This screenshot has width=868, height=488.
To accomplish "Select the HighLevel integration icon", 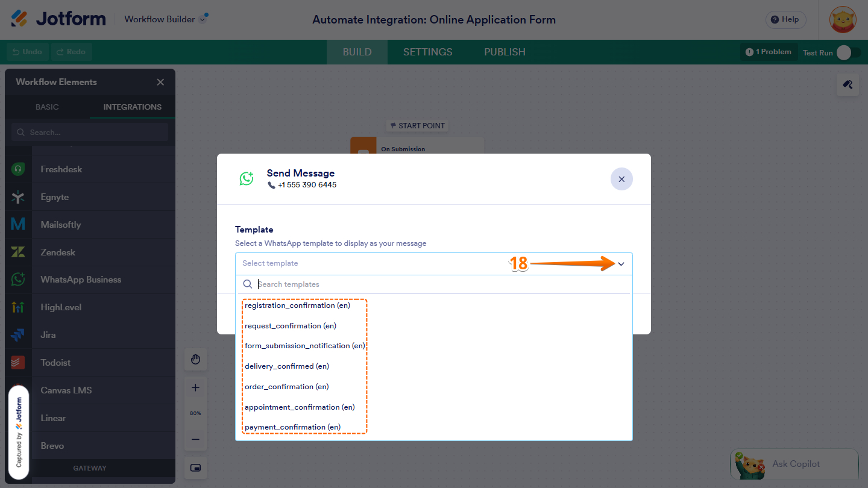I will click(18, 307).
